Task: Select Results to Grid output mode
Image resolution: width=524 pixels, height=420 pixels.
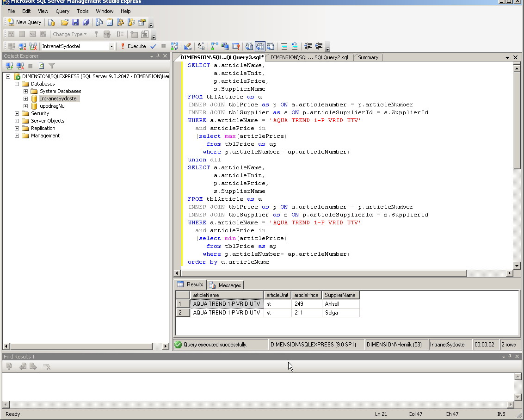Action: coord(260,46)
